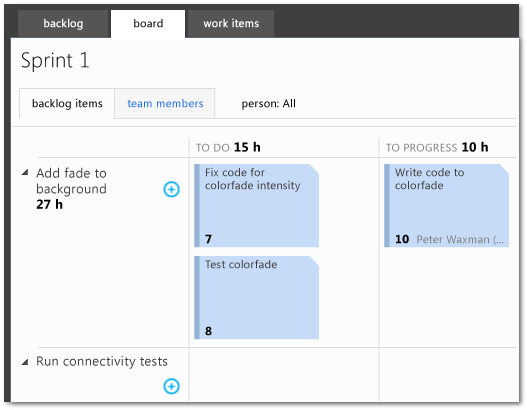Open Write code to colorfade card
This screenshot has height=410, width=527.
click(446, 206)
